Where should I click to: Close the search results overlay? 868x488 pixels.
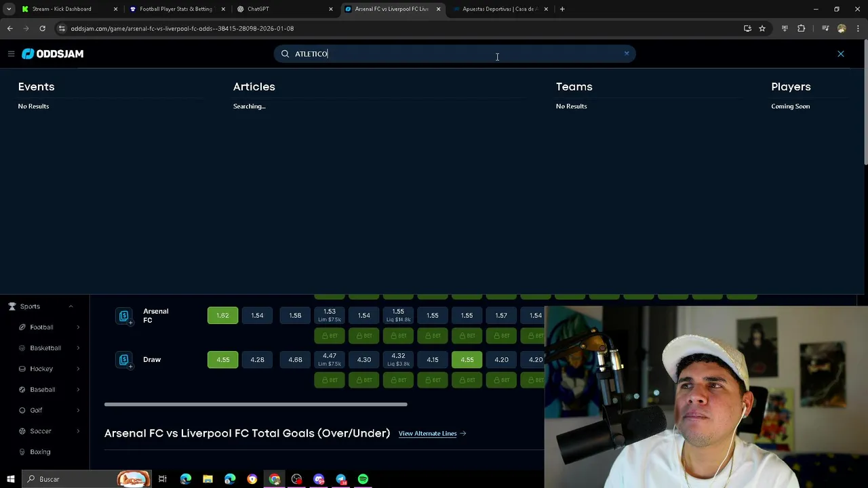(x=840, y=54)
